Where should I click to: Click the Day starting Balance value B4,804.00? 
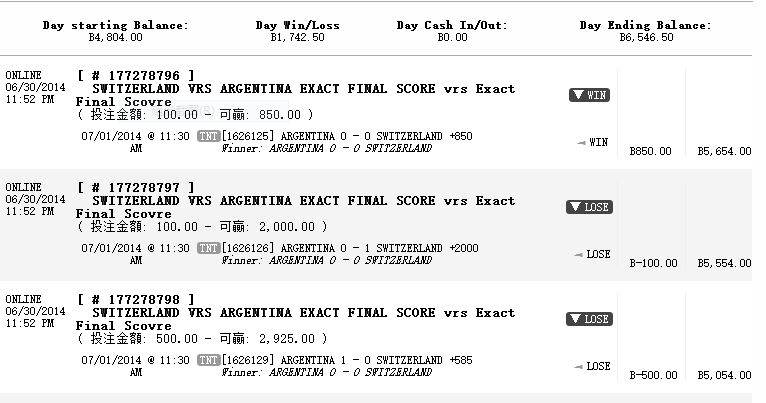[x=115, y=37]
